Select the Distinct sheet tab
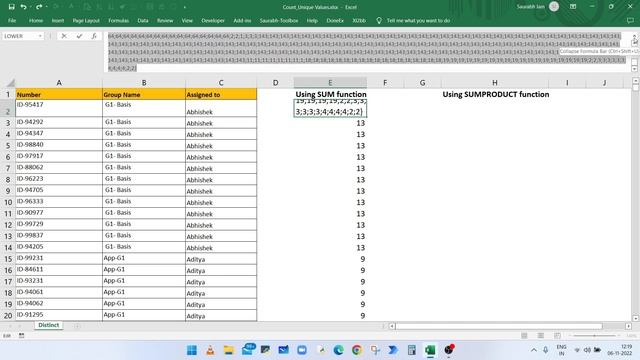This screenshot has width=640, height=360. (49, 325)
